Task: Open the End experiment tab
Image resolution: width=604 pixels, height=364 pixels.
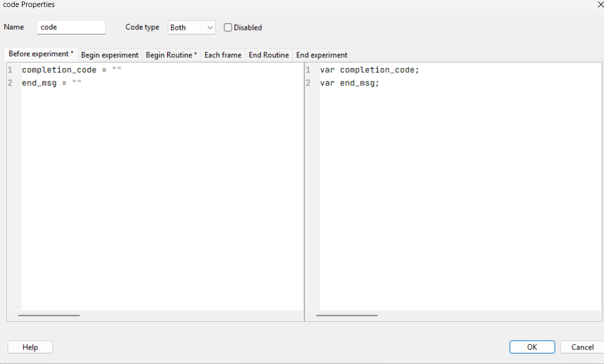Action: point(321,55)
